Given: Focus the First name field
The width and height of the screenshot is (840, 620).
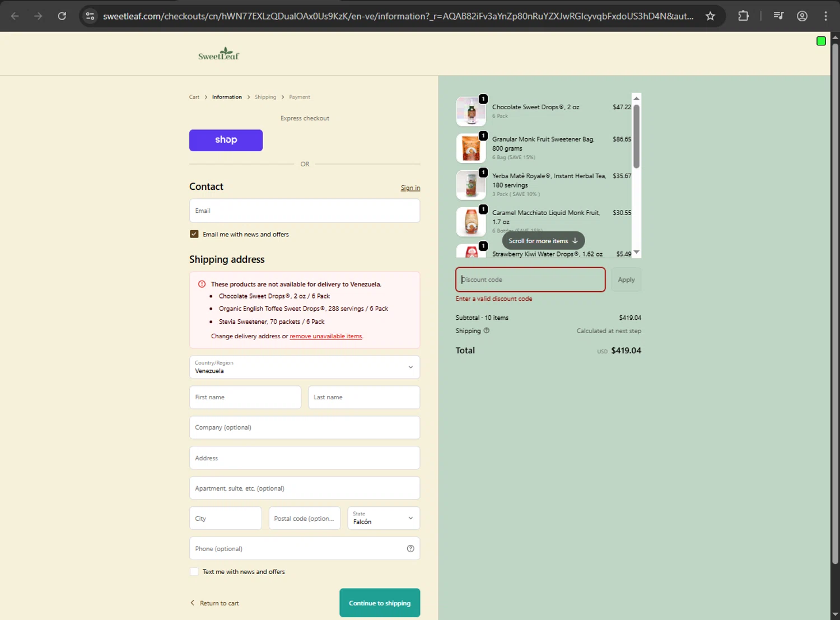Looking at the screenshot, I should [x=245, y=397].
